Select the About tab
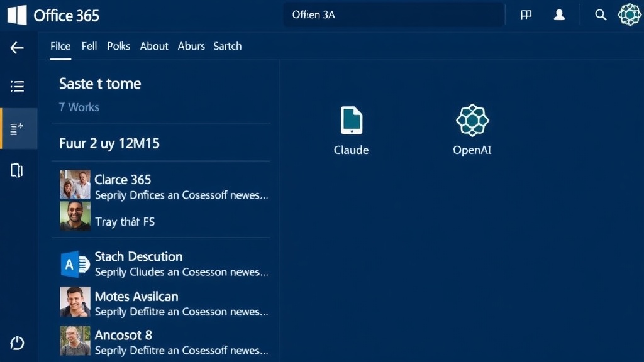The height and width of the screenshot is (362, 644). tap(154, 46)
